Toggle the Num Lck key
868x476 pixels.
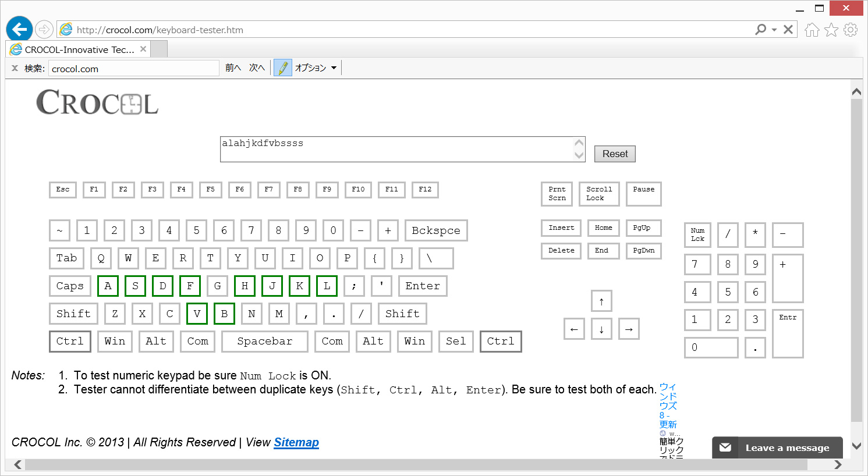pos(697,235)
